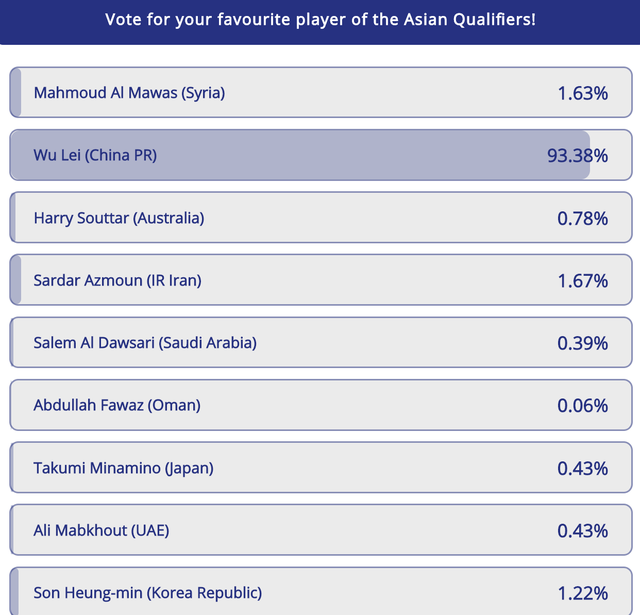Click Ali Mabkhout's 0.43% percentage
This screenshot has width=640, height=615.
coord(583,531)
